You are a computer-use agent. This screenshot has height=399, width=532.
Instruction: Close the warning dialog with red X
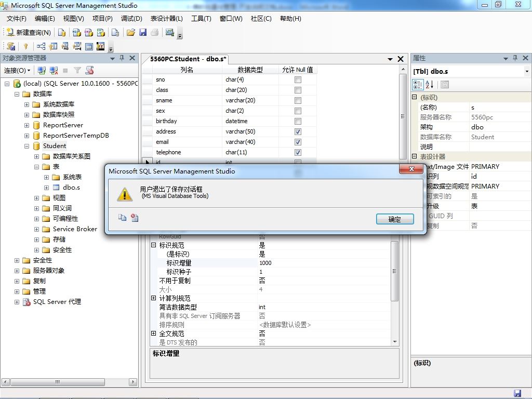point(411,169)
